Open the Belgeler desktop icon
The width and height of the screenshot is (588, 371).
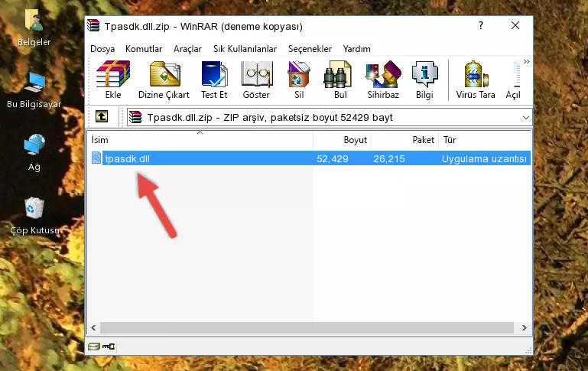click(x=34, y=28)
